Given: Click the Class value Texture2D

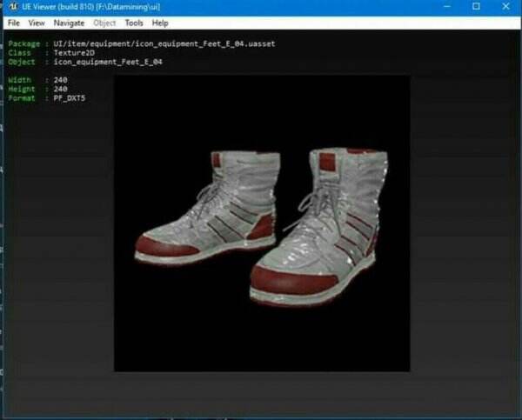Looking at the screenshot, I should click(74, 52).
